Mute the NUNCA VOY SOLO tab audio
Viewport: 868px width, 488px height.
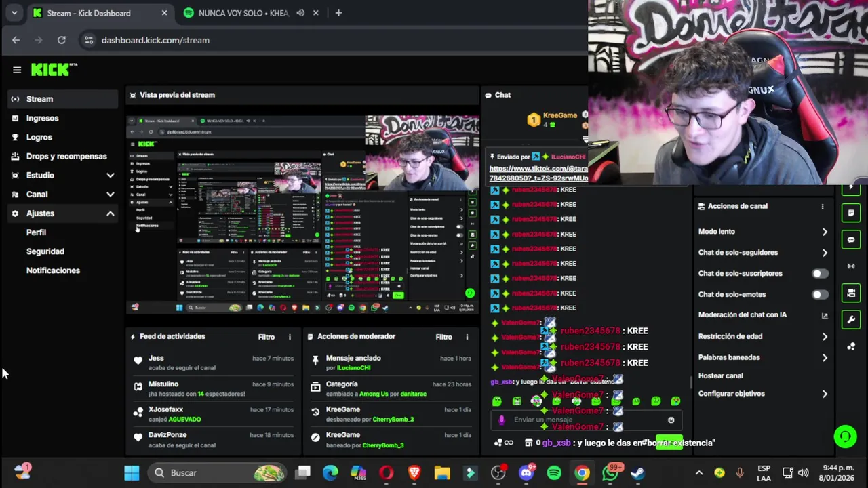click(x=300, y=13)
